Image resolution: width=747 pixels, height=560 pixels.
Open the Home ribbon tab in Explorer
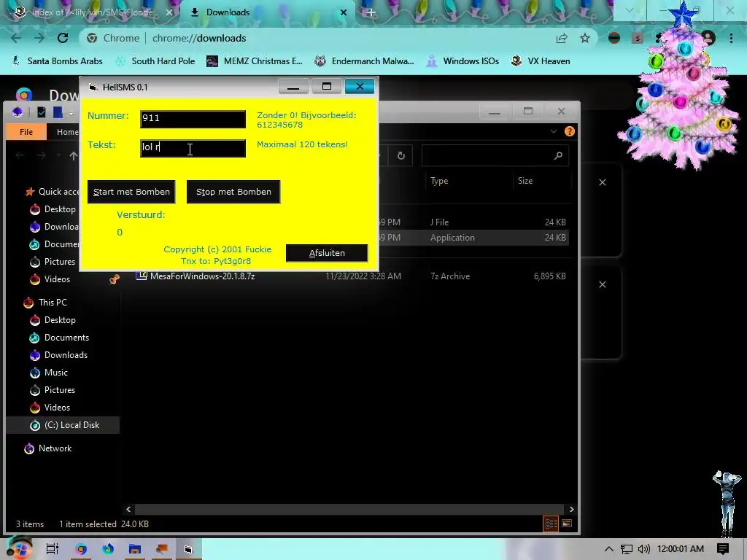[67, 132]
